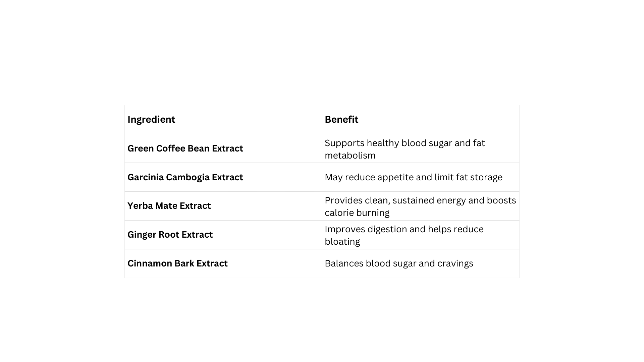Click Ginger Root Extract cell

pyautogui.click(x=223, y=235)
